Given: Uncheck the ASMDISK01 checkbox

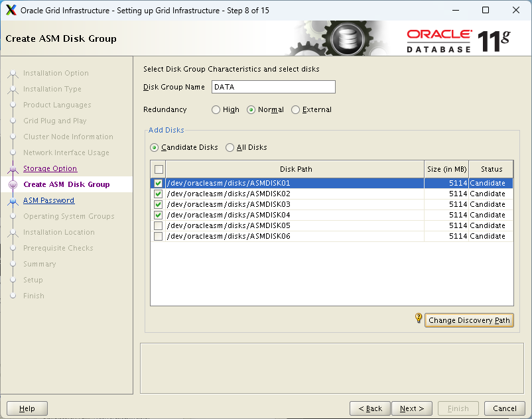Looking at the screenshot, I should click(x=158, y=183).
